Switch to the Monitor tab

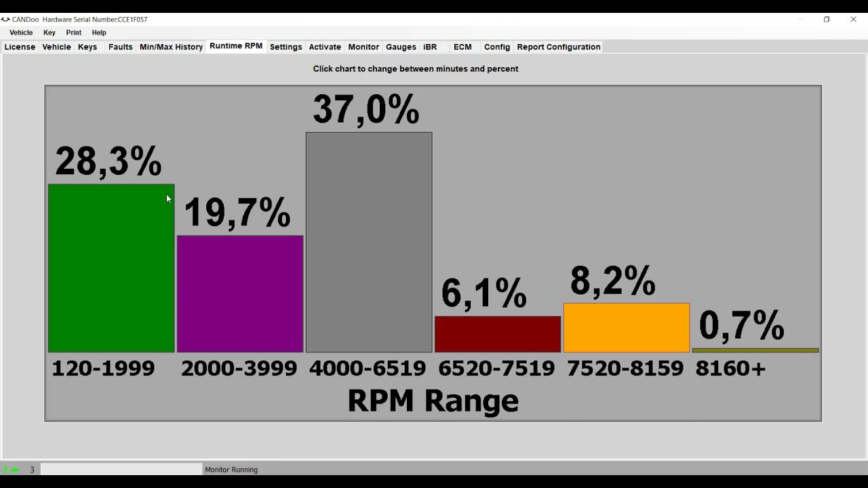[x=363, y=47]
